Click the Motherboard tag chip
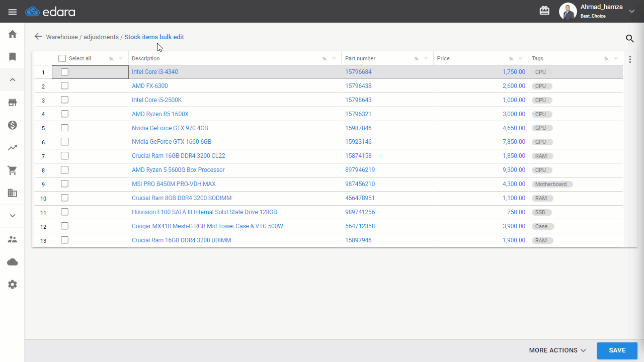 coord(552,184)
